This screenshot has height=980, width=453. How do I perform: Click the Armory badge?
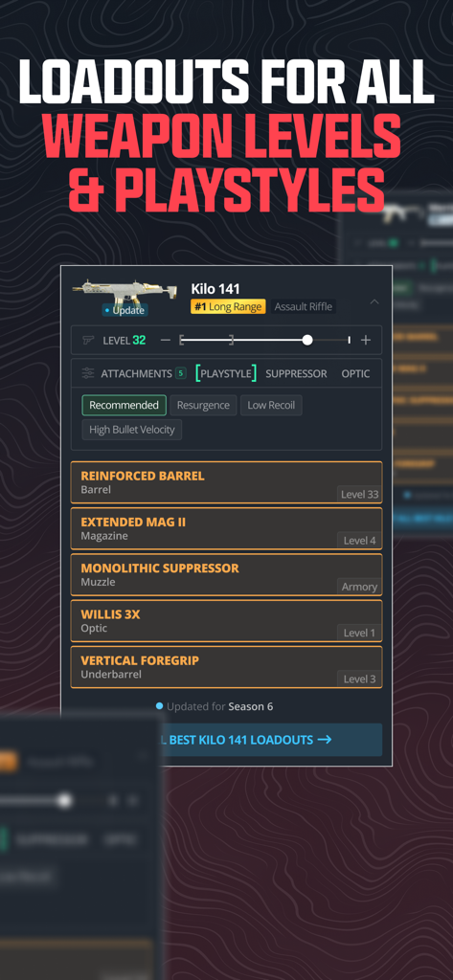tap(359, 587)
